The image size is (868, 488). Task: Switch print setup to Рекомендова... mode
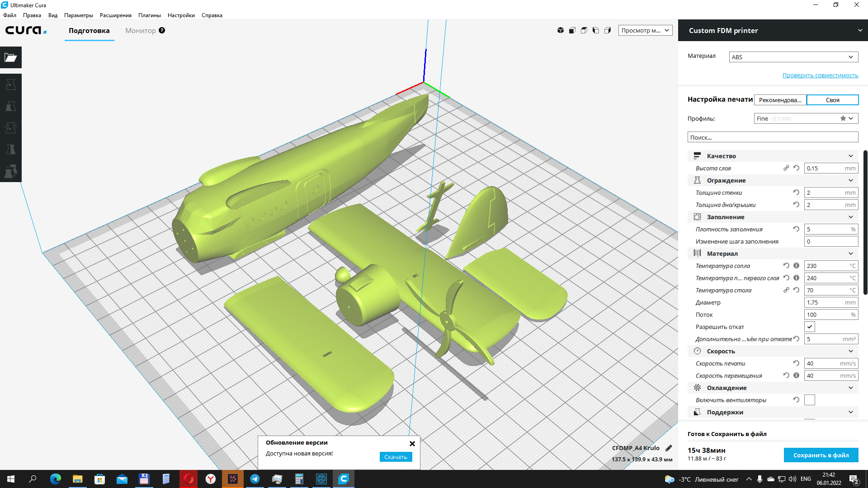780,100
